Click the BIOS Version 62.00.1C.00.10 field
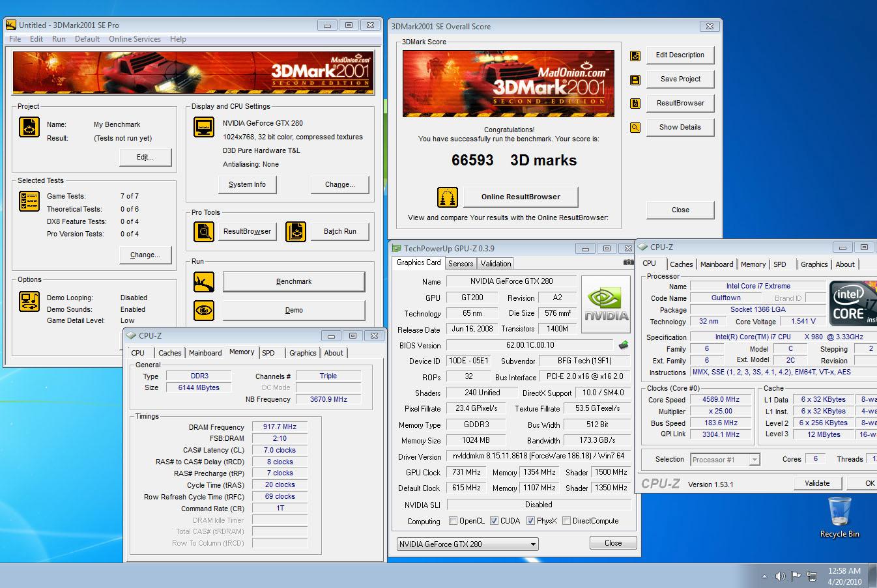Viewport: 877px width, 588px height. 530,345
